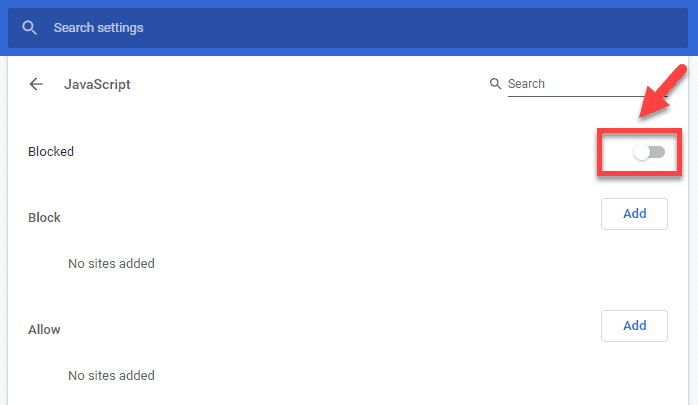Select the Block section heading
The image size is (698, 405).
click(x=44, y=218)
